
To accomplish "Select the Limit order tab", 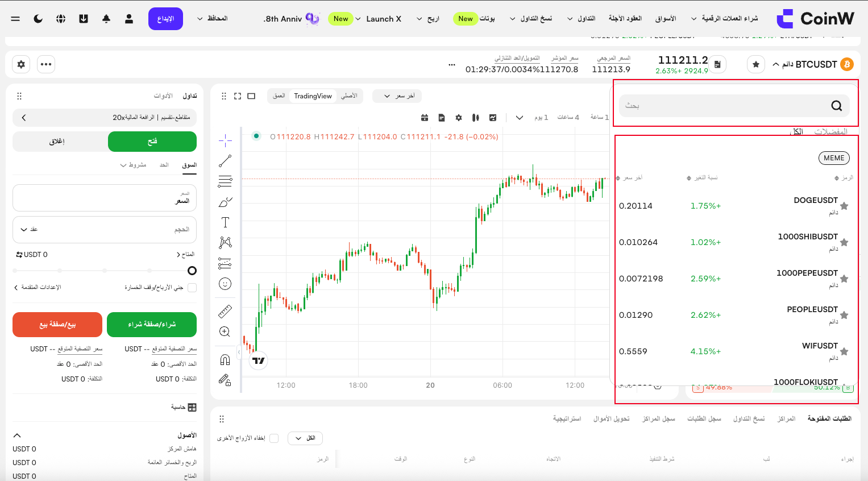I will pos(164,165).
